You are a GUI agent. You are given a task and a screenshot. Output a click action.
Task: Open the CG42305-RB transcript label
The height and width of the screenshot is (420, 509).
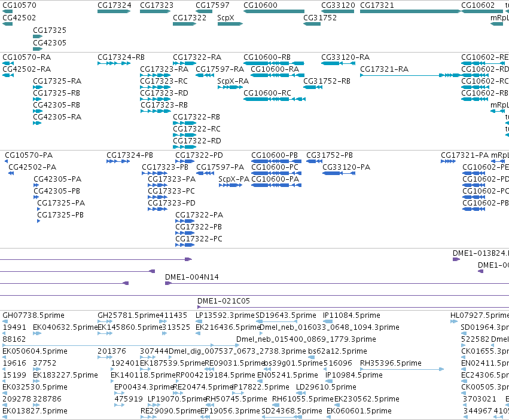click(56, 105)
